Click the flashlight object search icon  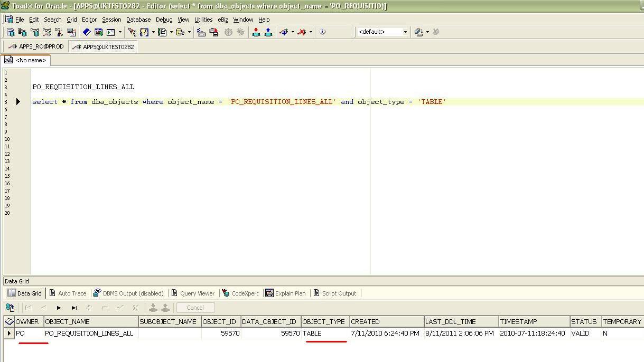point(132,32)
